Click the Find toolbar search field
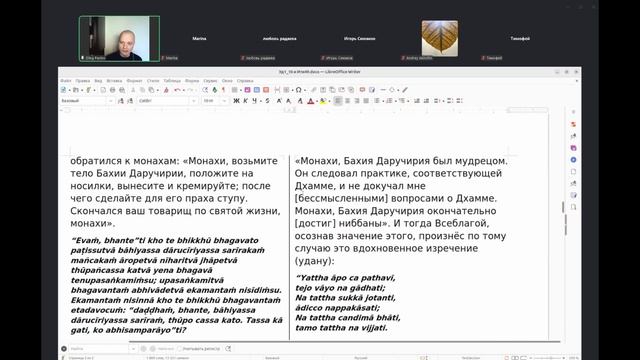The image size is (640, 360). (99, 349)
